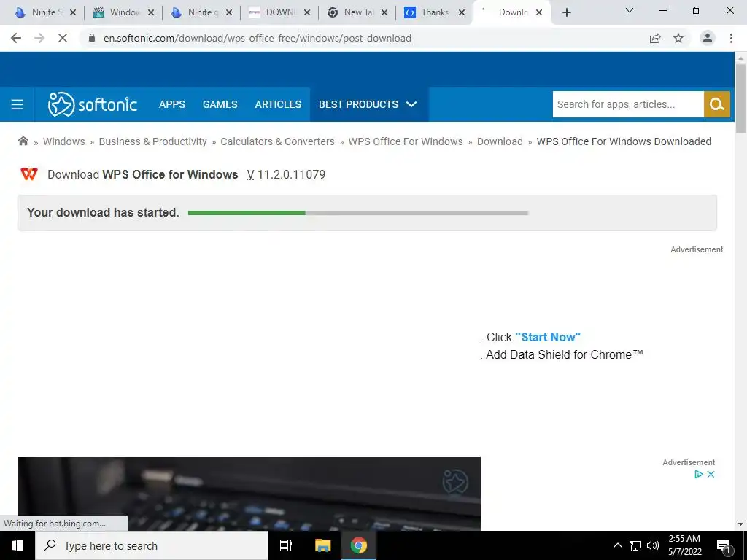Click the page vertical scrollbar thumb
The height and width of the screenshot is (560, 747).
[x=740, y=98]
